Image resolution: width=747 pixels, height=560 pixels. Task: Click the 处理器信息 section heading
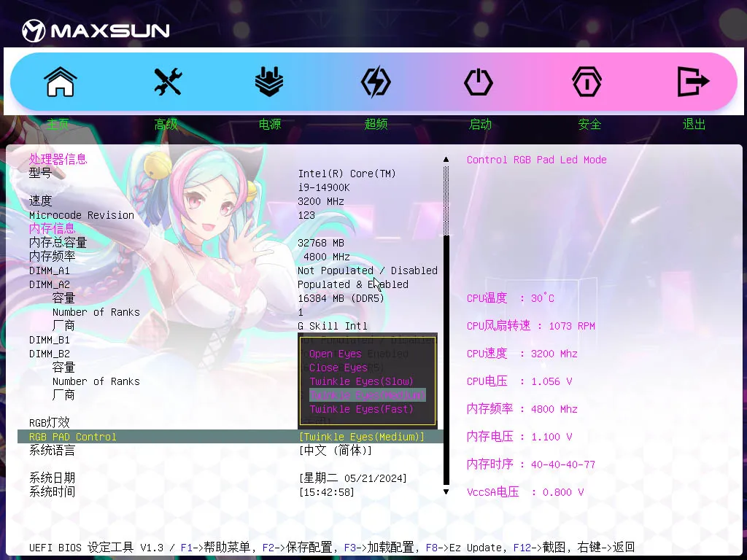58,159
